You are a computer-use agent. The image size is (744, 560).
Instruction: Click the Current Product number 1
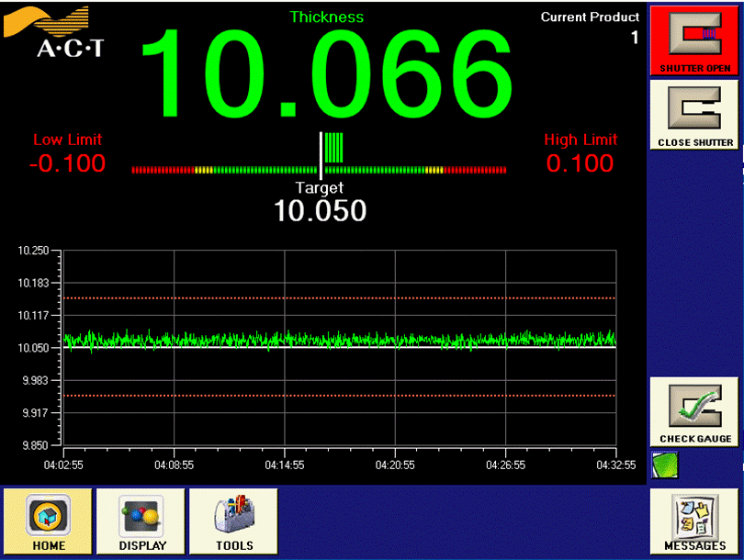coord(635,38)
